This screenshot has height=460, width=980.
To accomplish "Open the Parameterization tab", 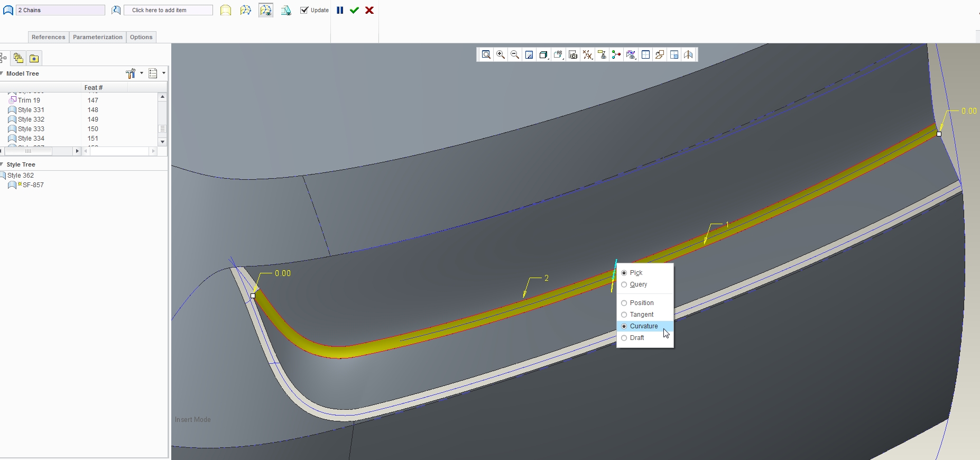I will [x=98, y=37].
